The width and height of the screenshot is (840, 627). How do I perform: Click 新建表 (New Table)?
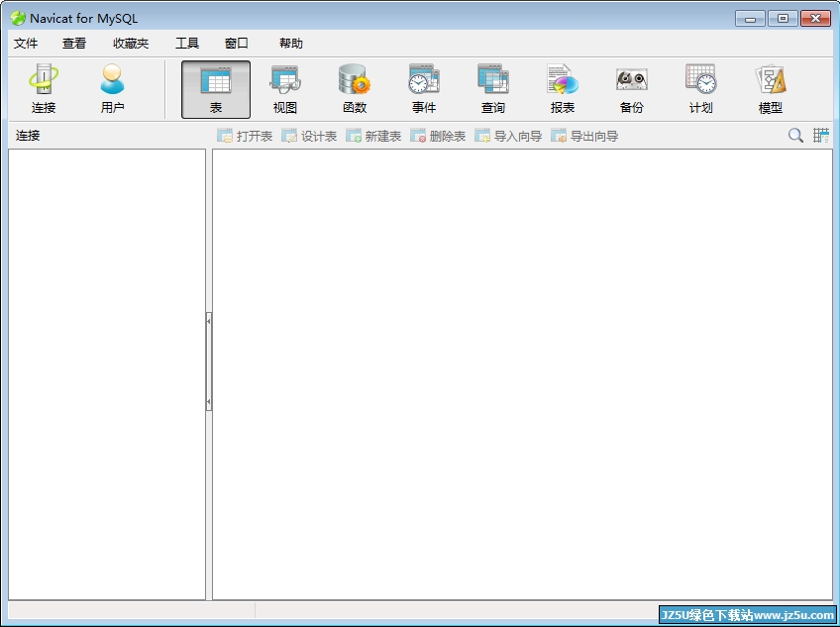point(373,136)
